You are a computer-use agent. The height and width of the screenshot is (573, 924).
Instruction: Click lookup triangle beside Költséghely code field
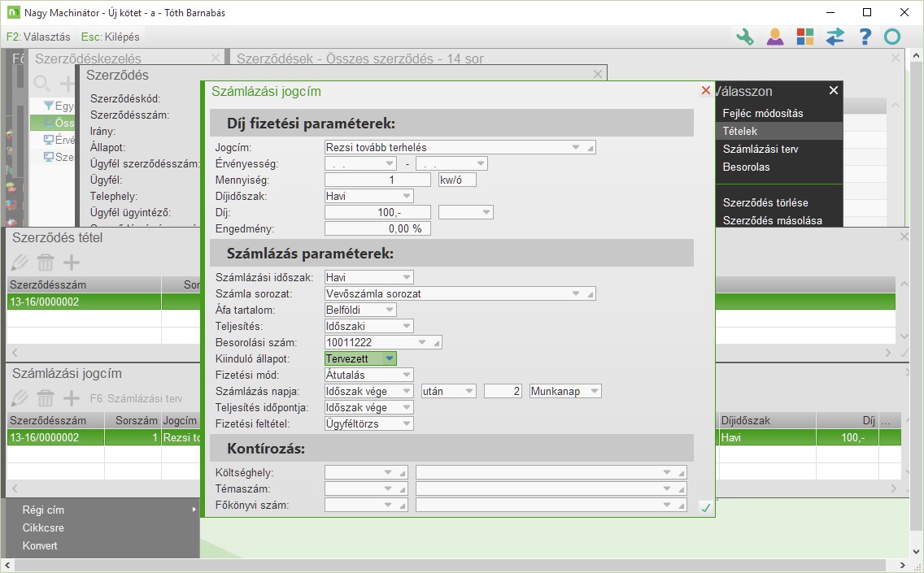pos(403,473)
